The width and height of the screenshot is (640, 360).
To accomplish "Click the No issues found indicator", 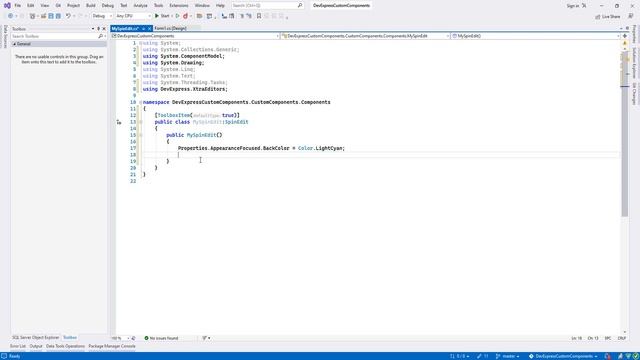I will (161, 338).
